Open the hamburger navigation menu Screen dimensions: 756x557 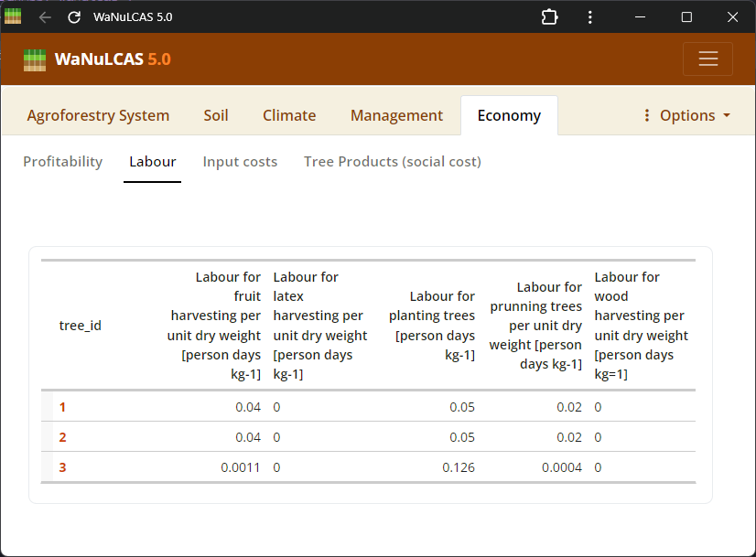pos(707,59)
